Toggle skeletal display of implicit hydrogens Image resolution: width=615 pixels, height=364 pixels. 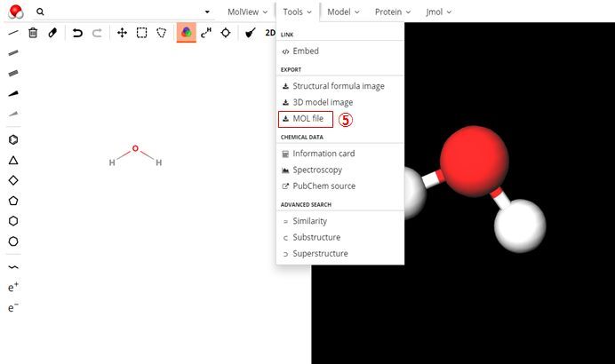click(x=206, y=33)
